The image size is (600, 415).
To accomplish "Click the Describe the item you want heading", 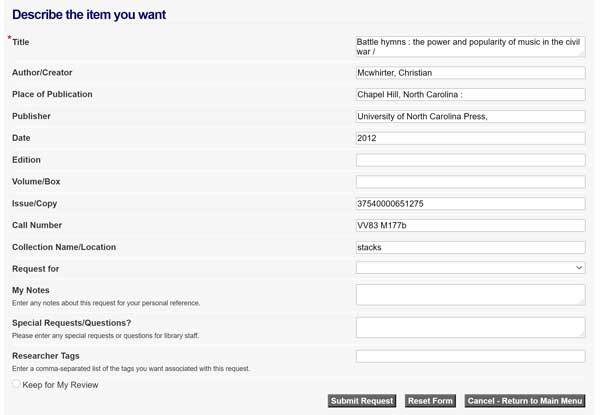I will point(89,15).
